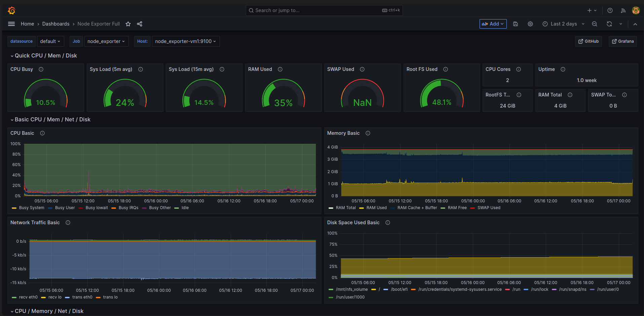The width and height of the screenshot is (644, 316).
Task: Click info icon next to Sys Load (15m avg)
Action: pyautogui.click(x=222, y=69)
